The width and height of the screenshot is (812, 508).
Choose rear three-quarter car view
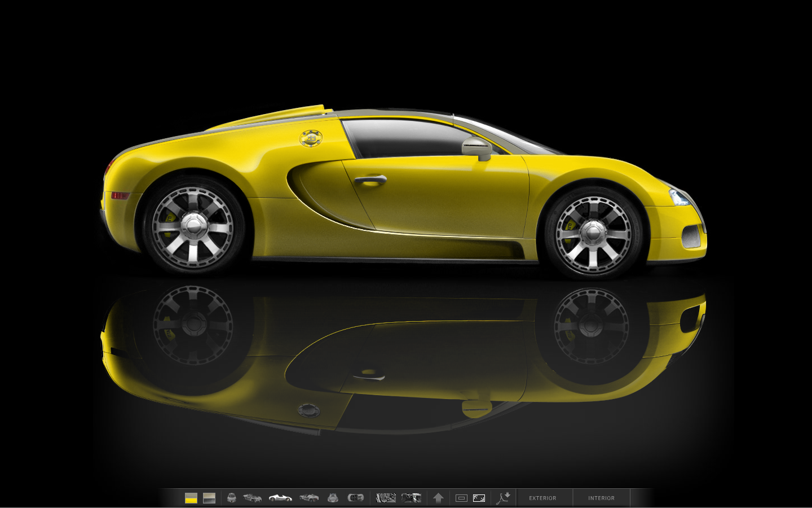[309, 498]
